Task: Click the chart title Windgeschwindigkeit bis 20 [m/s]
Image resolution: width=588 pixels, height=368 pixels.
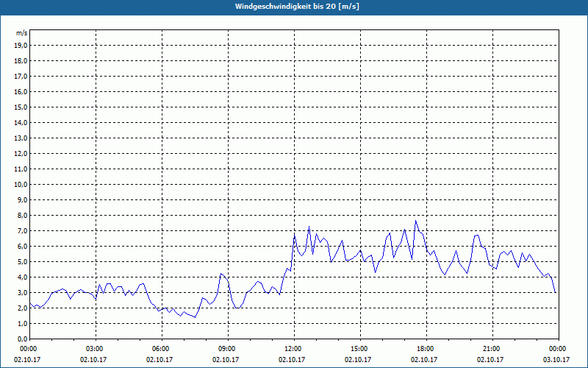Action: pyautogui.click(x=297, y=7)
